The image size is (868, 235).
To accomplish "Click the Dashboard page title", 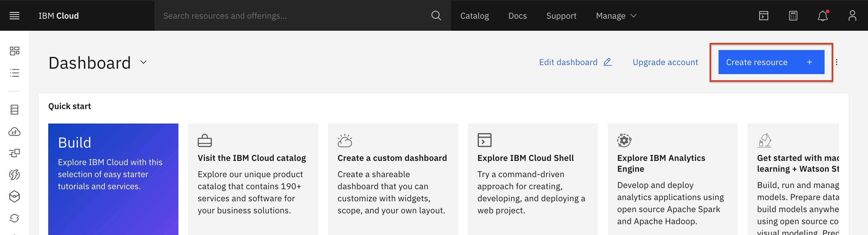I will tap(90, 63).
